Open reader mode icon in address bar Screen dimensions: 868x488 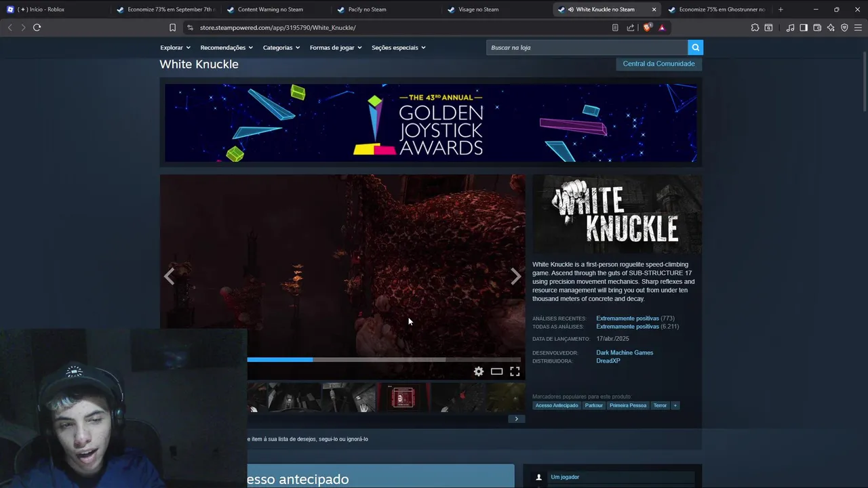(615, 28)
